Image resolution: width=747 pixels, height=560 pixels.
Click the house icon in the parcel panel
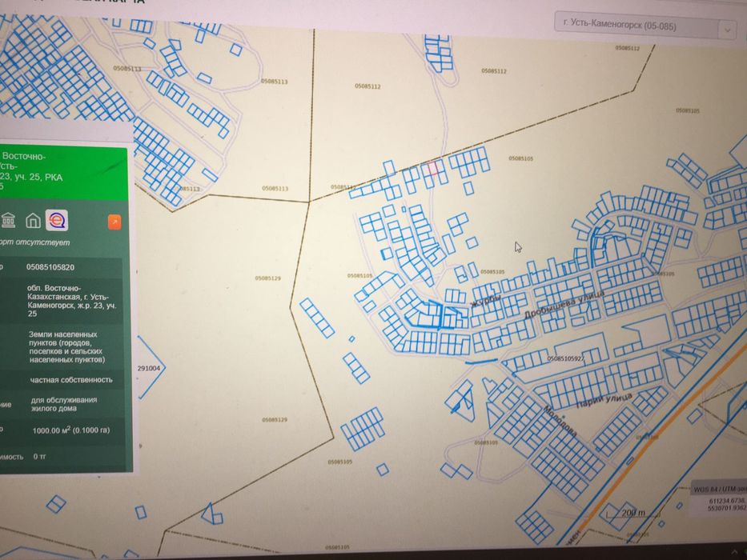[x=33, y=221]
